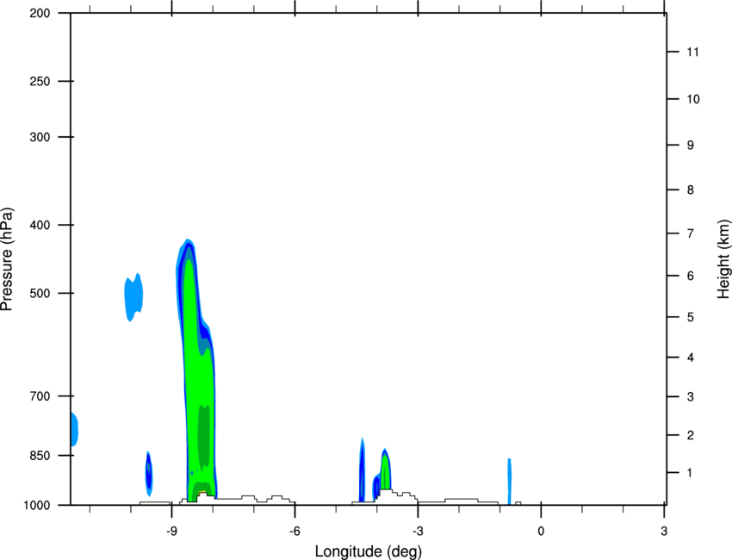Viewport: 732px width, 560px height.
Task: Click the 11 km height label
Action: (x=692, y=52)
